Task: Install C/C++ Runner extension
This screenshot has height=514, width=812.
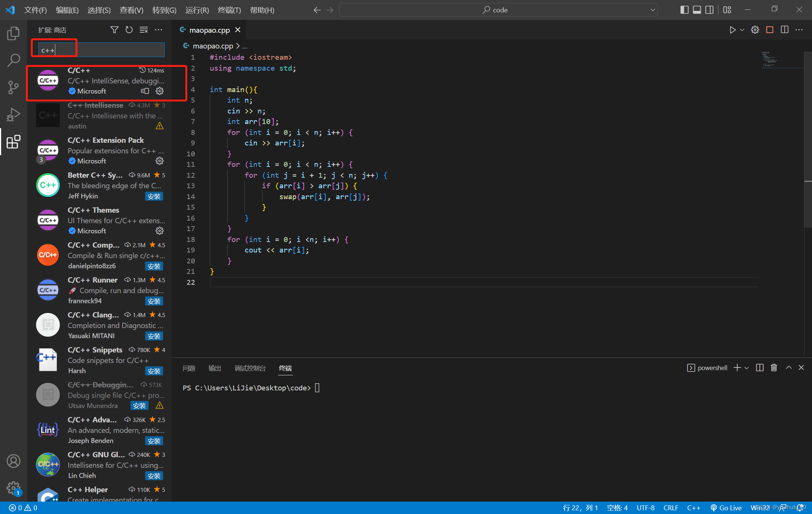Action: tap(154, 301)
